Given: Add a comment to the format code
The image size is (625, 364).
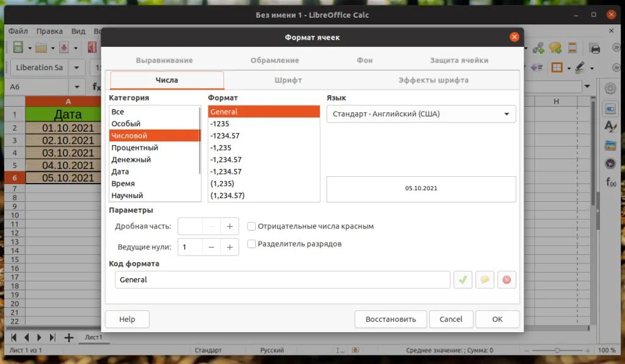Looking at the screenshot, I should pos(485,279).
